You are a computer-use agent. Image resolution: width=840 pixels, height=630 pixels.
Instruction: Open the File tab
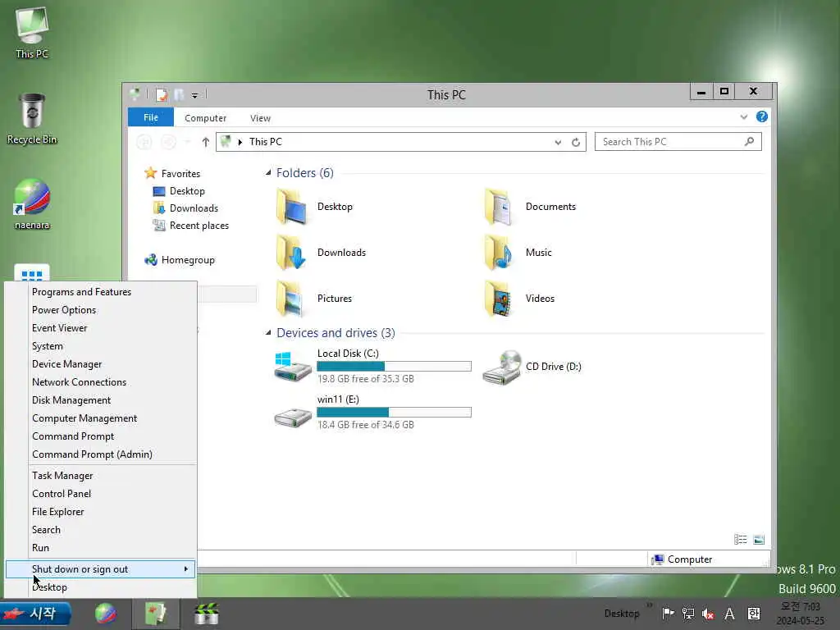[151, 117]
